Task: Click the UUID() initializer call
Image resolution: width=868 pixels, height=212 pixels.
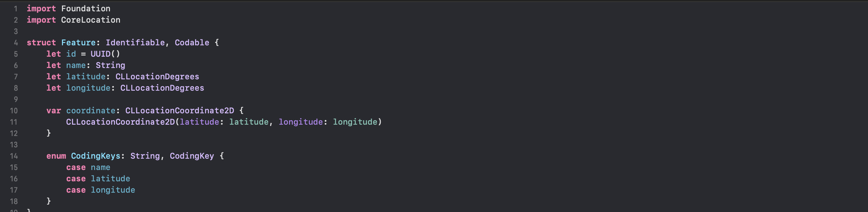Action: (x=105, y=54)
